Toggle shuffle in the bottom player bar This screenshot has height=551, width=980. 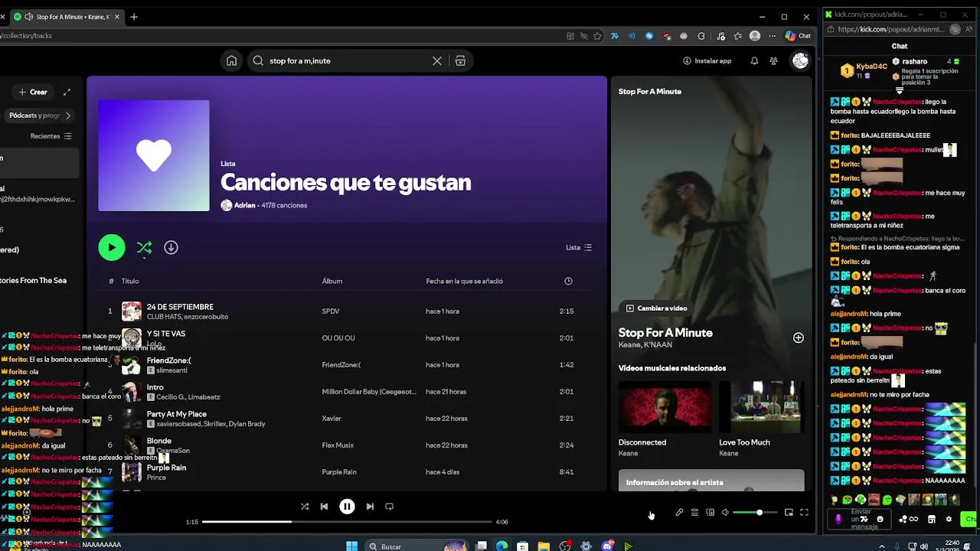tap(305, 506)
